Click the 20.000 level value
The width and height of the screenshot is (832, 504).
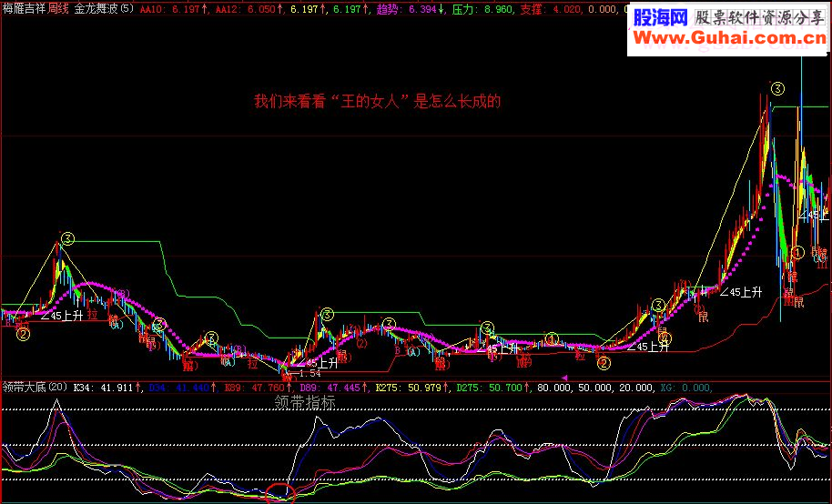[x=636, y=388]
